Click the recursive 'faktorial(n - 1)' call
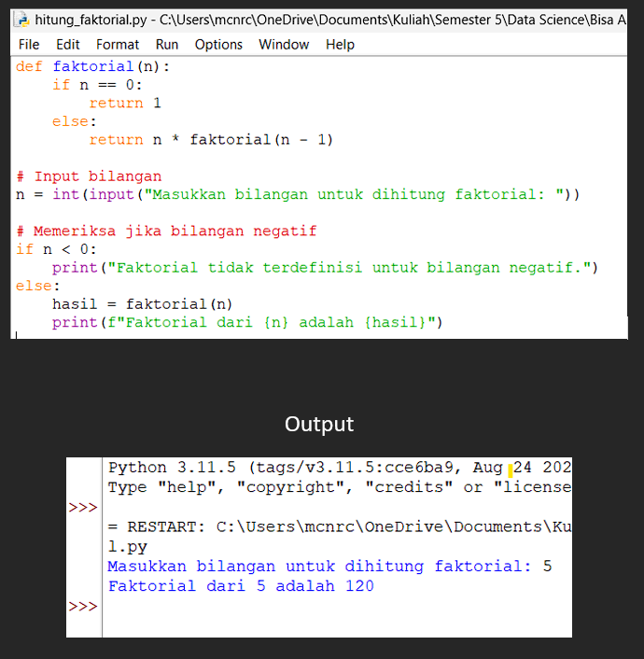644x659 pixels. (261, 140)
